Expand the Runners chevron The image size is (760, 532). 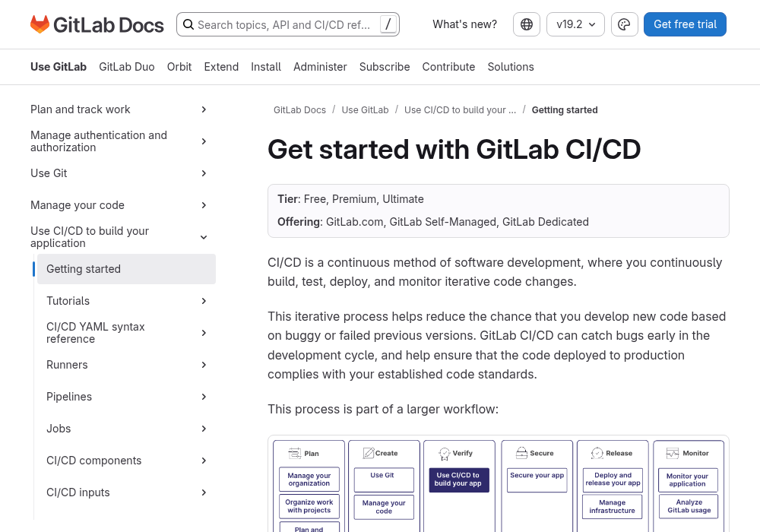(204, 365)
